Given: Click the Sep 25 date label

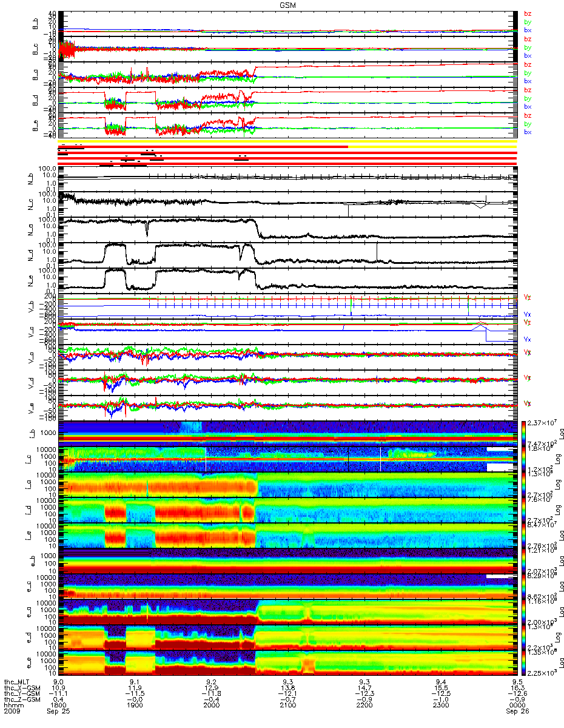Looking at the screenshot, I should point(59,711).
